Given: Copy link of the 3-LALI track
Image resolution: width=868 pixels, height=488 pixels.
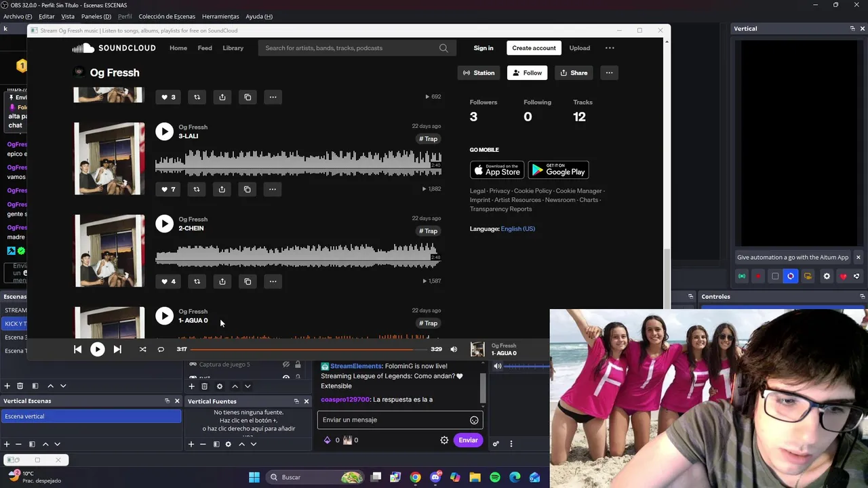Looking at the screenshot, I should 248,189.
